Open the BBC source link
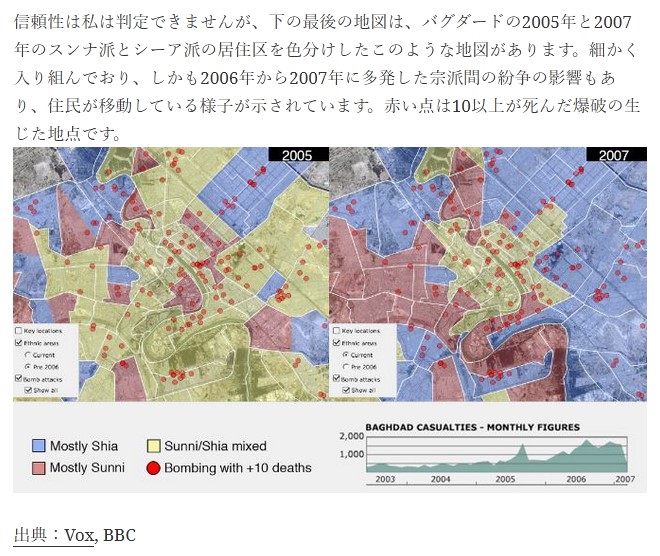Viewport: 660px width, 556px height. [119, 535]
